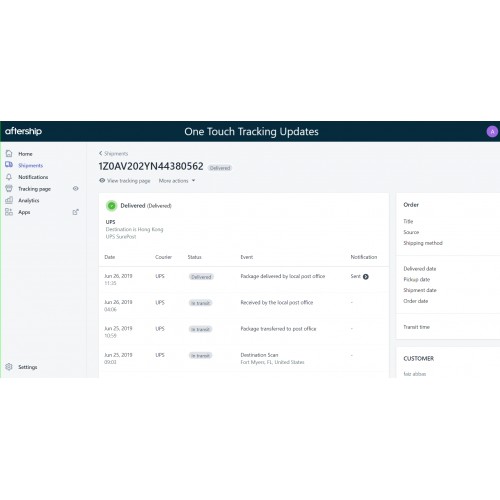Click the Status column header

(x=194, y=257)
